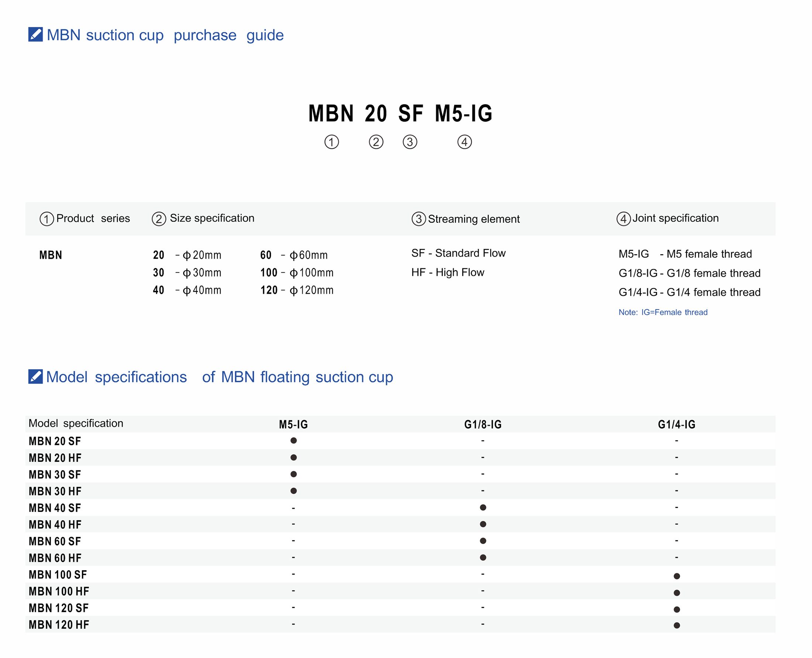The width and height of the screenshot is (812, 658).
Task: Click the G1/4-IG column header
Action: point(676,425)
